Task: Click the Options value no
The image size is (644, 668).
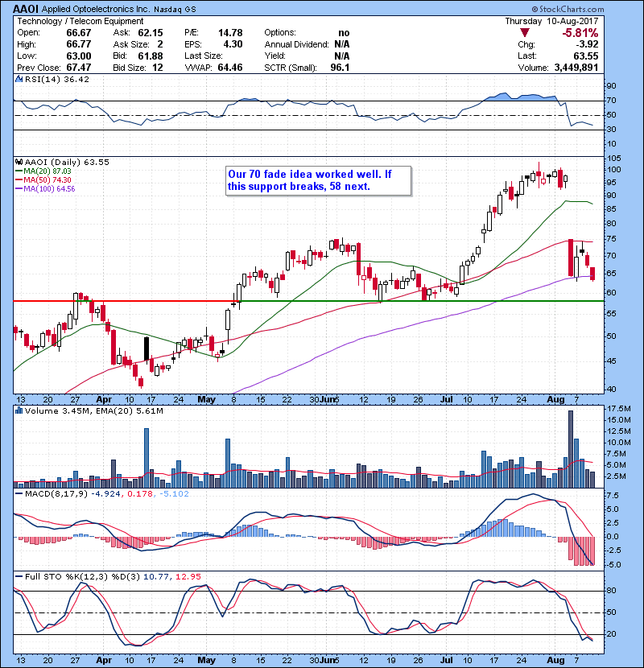Action: pos(344,33)
